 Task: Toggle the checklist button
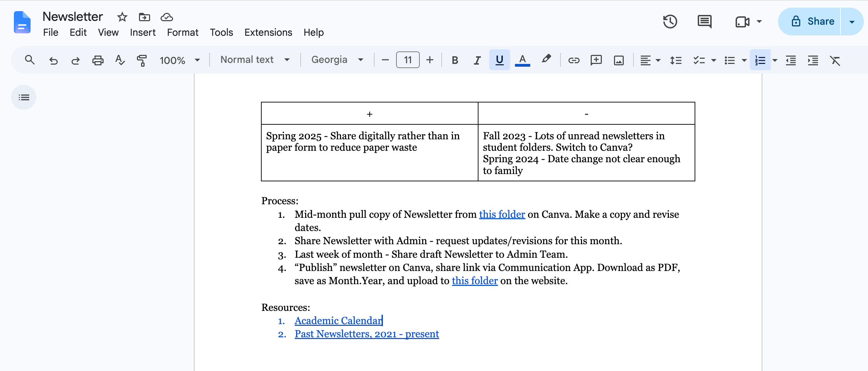(699, 60)
